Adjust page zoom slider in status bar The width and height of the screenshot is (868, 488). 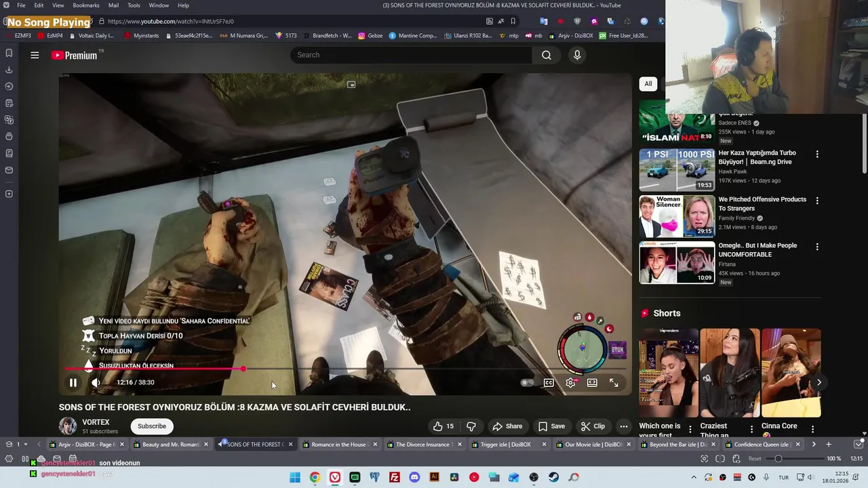(x=797, y=459)
